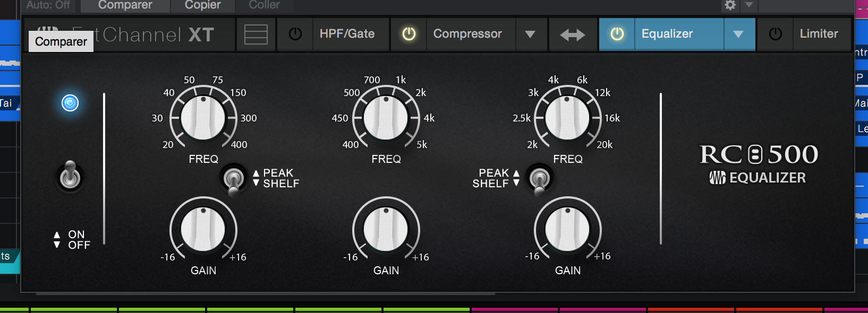Click the blue glowing EQ status LED
The image size is (868, 313).
point(70,103)
